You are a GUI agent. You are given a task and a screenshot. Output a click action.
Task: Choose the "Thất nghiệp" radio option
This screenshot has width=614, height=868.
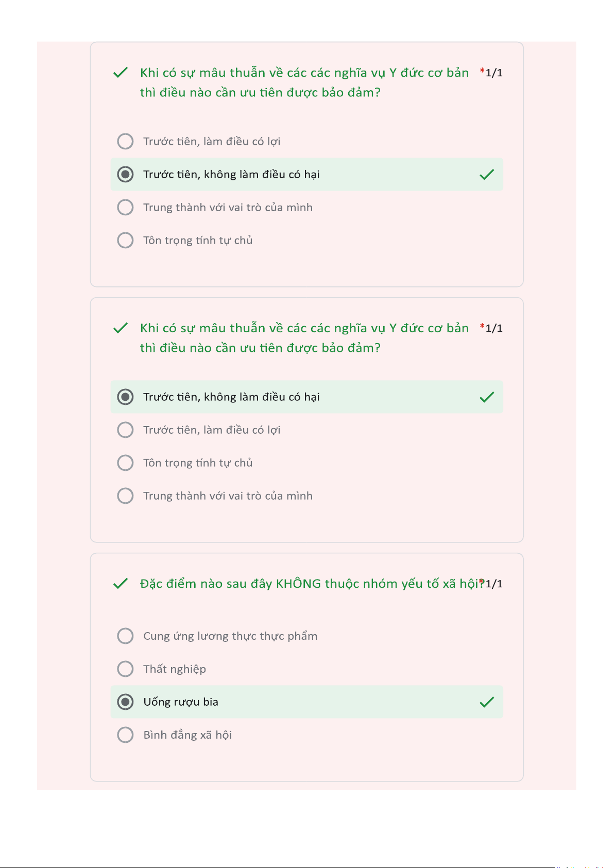click(x=125, y=669)
